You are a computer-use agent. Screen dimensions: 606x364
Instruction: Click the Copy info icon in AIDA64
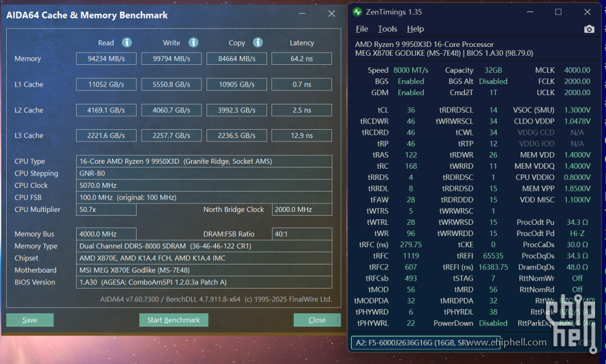coord(258,43)
